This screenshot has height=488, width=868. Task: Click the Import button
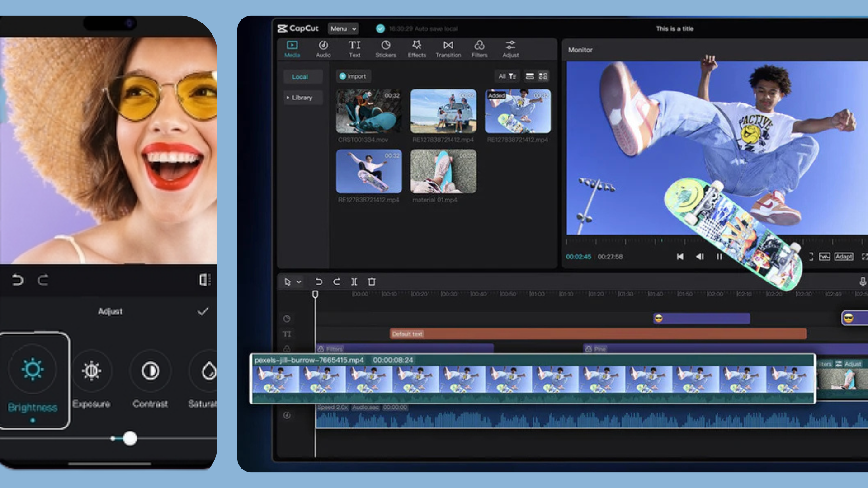(353, 76)
